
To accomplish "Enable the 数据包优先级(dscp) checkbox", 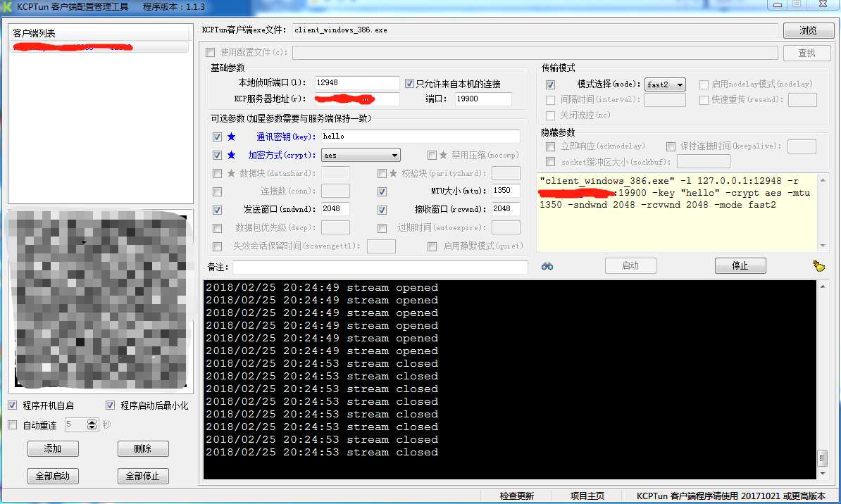I will click(217, 228).
